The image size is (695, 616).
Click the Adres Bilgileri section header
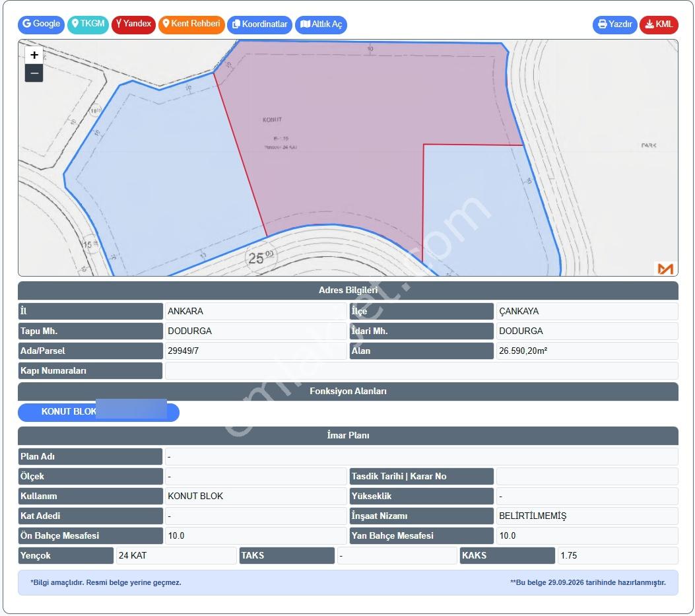click(348, 291)
